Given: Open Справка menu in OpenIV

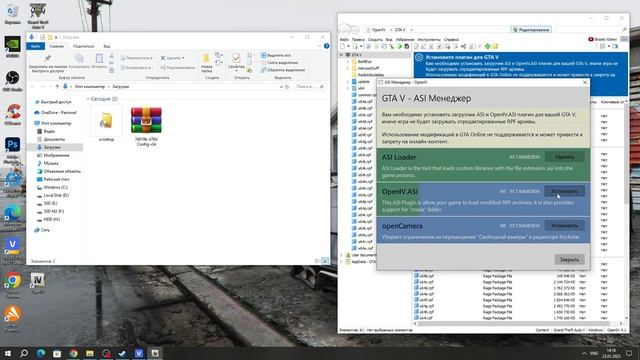Looking at the screenshot, I should tap(451, 40).
